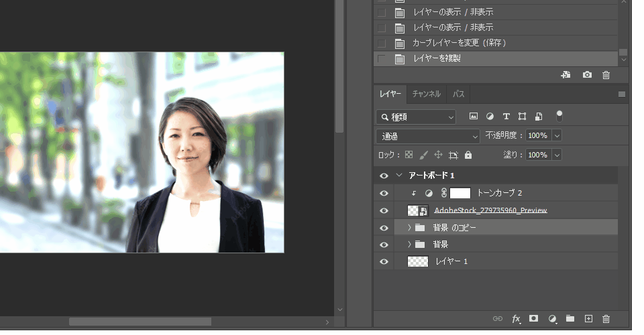Collapse the アートボード 1 group

tap(398, 175)
